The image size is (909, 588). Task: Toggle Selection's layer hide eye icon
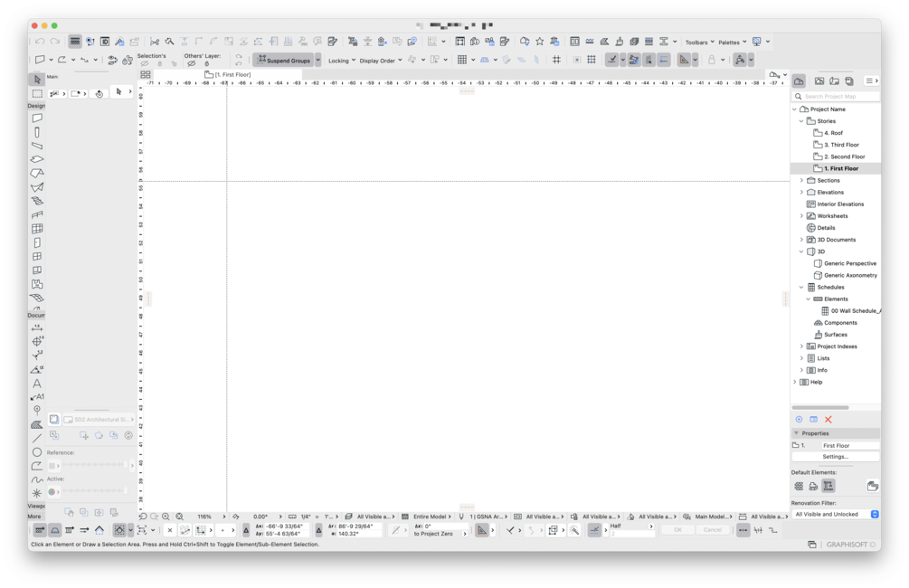tap(145, 64)
